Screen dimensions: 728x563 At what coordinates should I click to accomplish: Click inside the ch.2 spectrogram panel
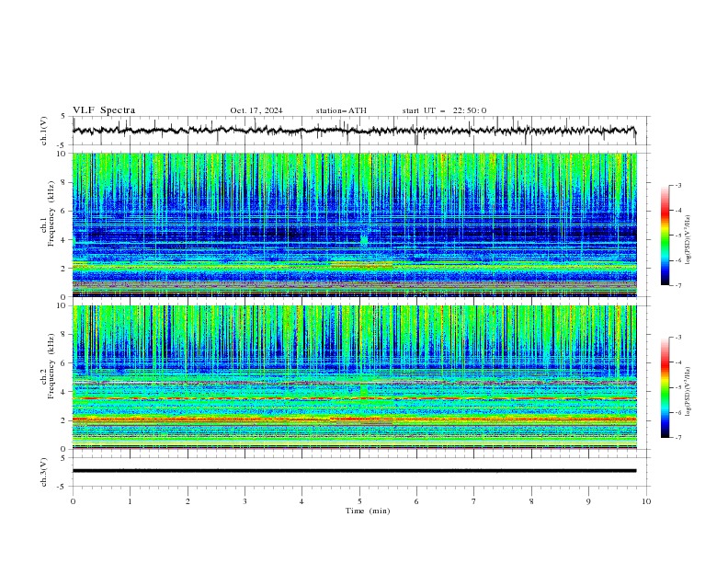pyautogui.click(x=354, y=377)
